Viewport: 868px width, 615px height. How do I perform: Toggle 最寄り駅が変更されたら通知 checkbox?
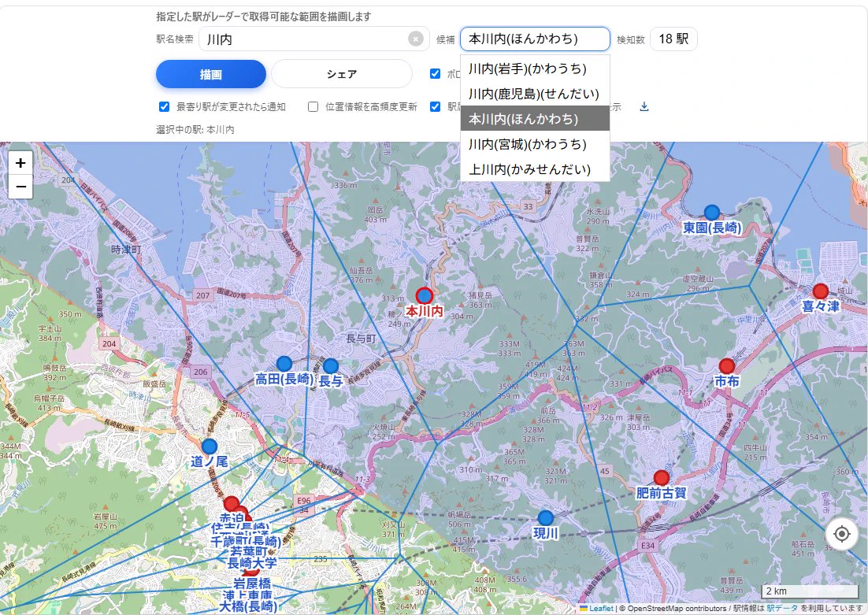click(164, 107)
